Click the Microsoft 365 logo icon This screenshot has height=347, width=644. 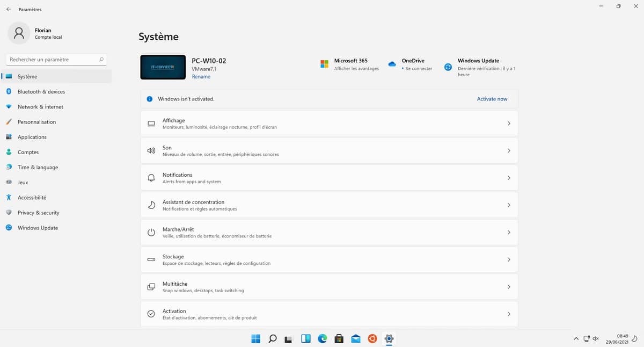324,64
